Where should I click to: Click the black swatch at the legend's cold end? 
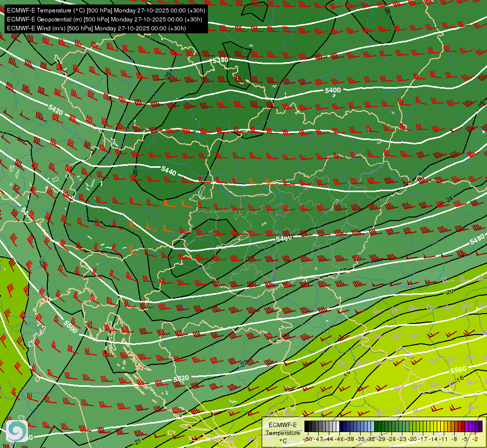[306, 427]
